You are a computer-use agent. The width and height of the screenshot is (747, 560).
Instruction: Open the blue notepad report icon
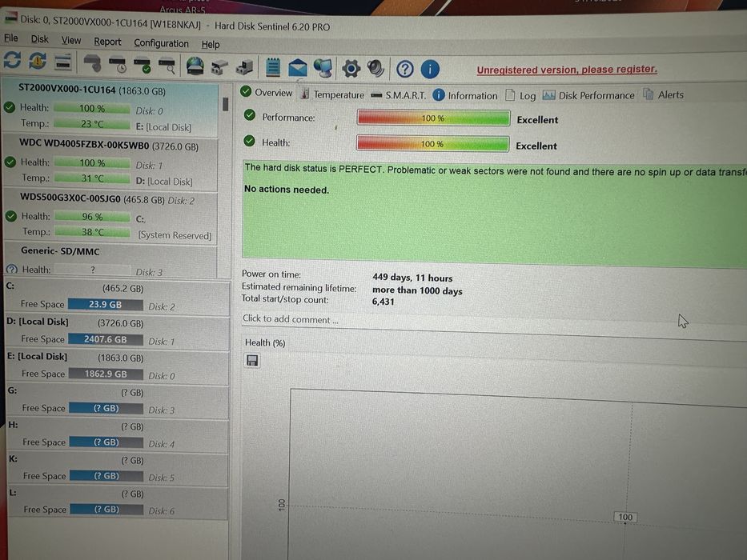point(273,67)
